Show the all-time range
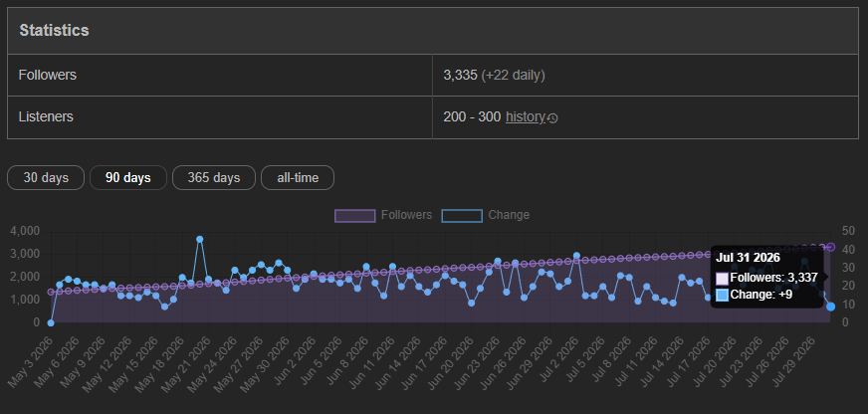The image size is (868, 414). tap(298, 178)
